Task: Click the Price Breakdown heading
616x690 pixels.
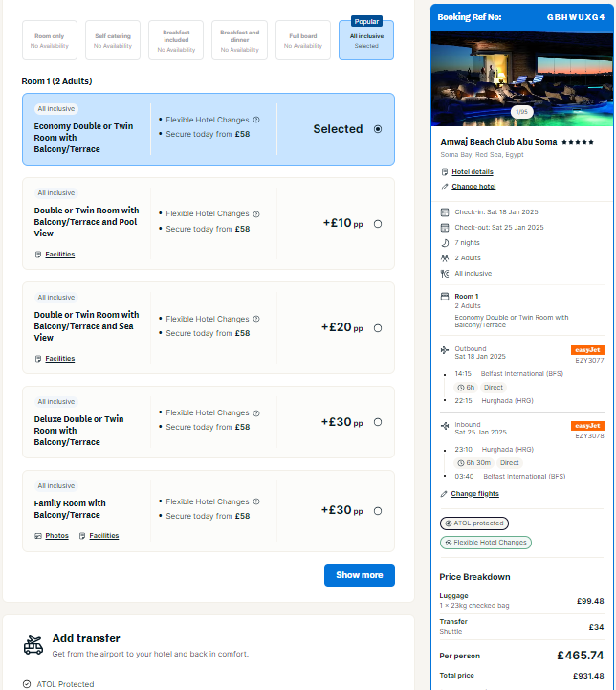Action: [474, 577]
